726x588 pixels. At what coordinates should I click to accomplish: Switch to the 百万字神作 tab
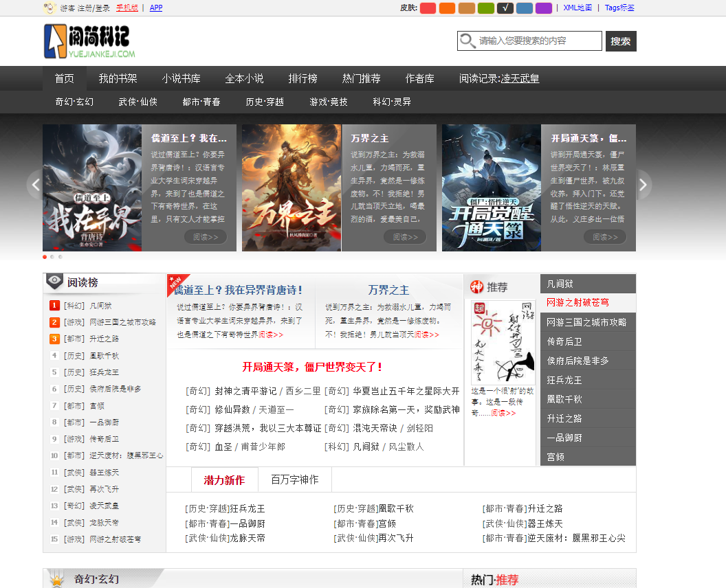point(294,479)
